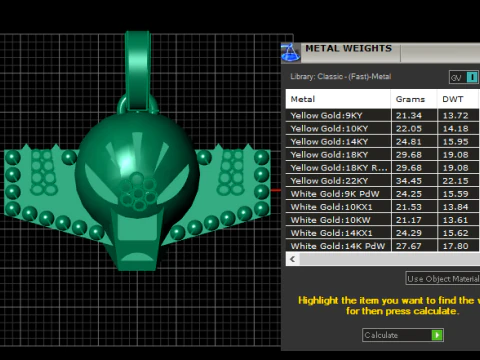
Task: Select the Yellow Gold:9KY row
Action: click(x=383, y=115)
